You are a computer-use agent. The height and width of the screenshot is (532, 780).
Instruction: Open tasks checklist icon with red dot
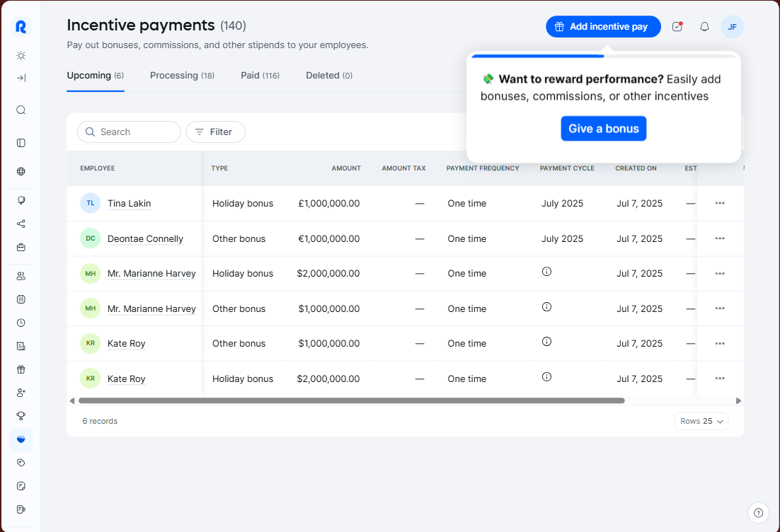pyautogui.click(x=677, y=26)
